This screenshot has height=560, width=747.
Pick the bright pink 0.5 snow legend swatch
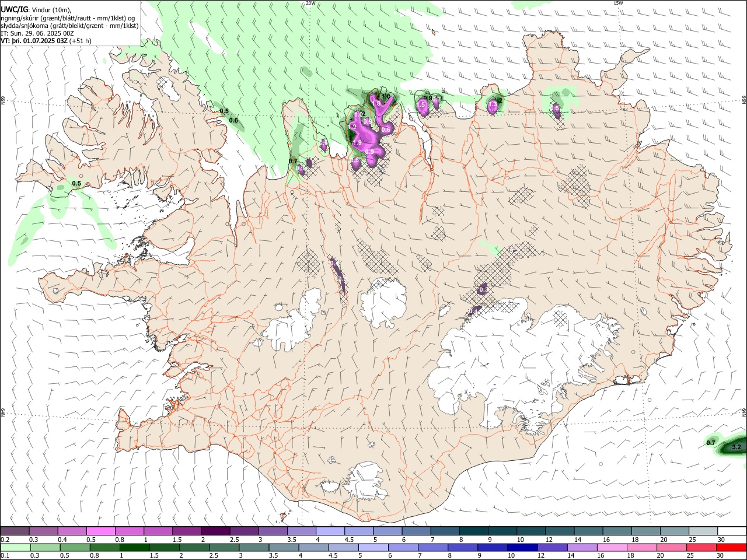100,531
